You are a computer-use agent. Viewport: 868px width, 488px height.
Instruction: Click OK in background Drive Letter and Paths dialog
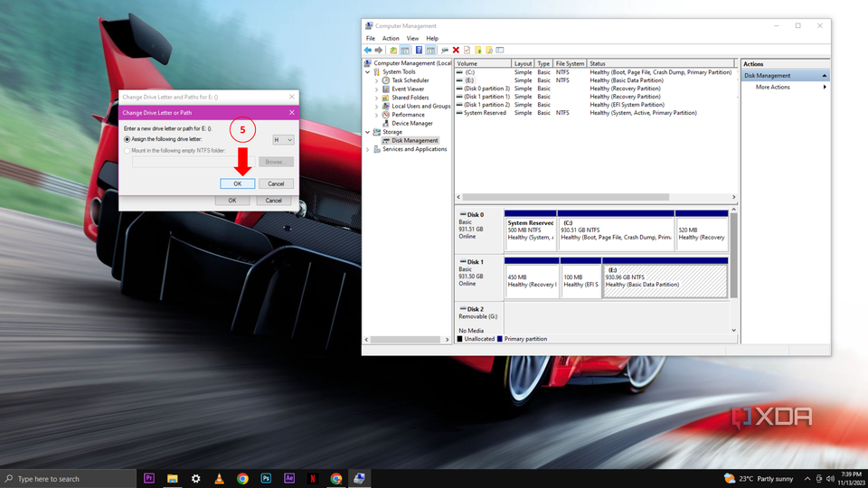pos(232,201)
